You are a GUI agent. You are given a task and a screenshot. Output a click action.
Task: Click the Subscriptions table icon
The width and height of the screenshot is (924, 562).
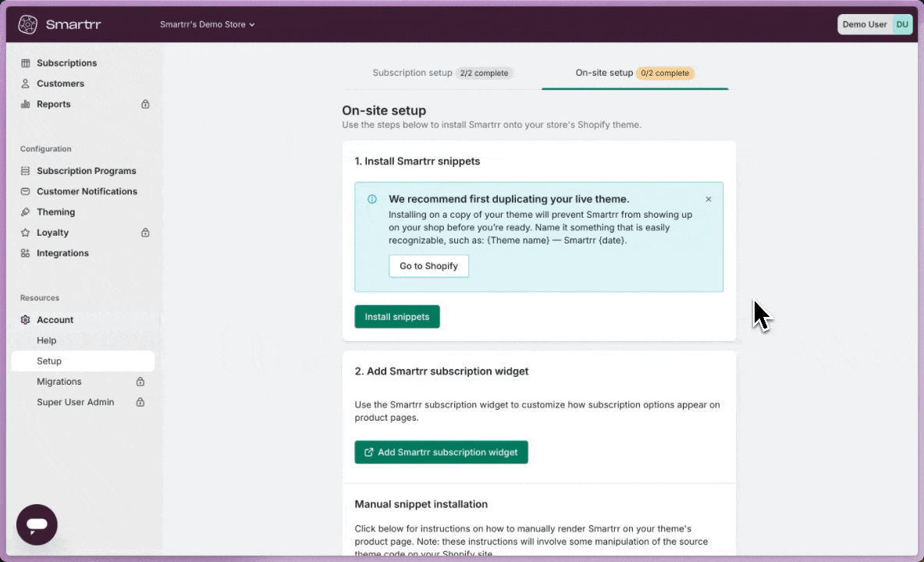coord(25,63)
